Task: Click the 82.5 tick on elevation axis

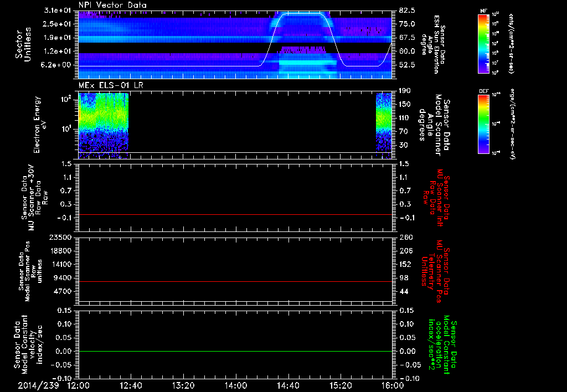Action: pyautogui.click(x=407, y=11)
